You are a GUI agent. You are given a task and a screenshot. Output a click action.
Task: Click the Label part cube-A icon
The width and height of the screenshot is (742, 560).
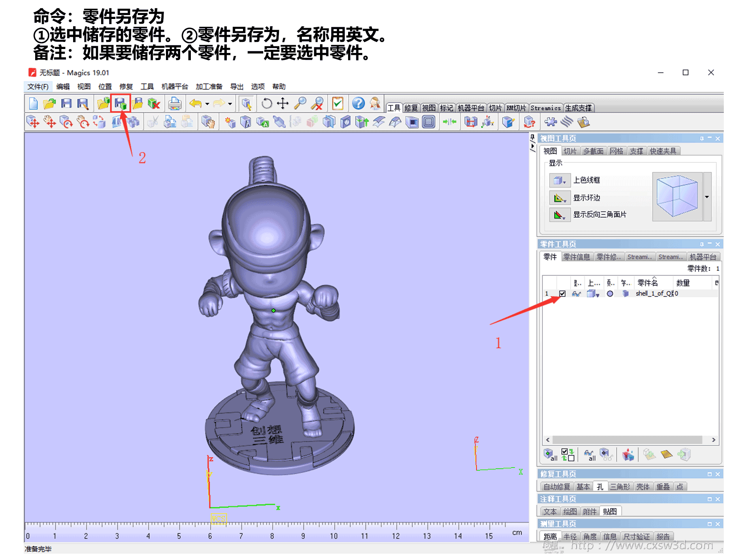point(246,122)
